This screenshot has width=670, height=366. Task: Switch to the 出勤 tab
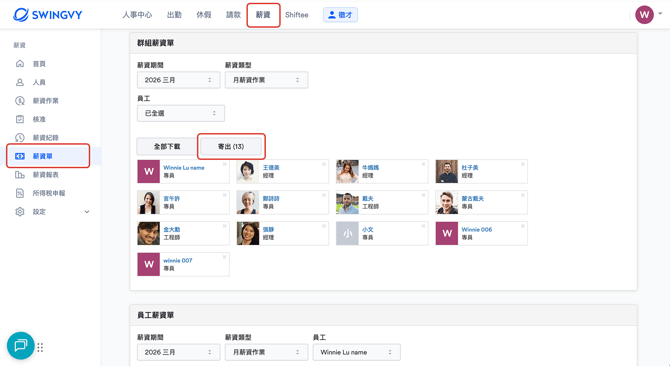[174, 15]
